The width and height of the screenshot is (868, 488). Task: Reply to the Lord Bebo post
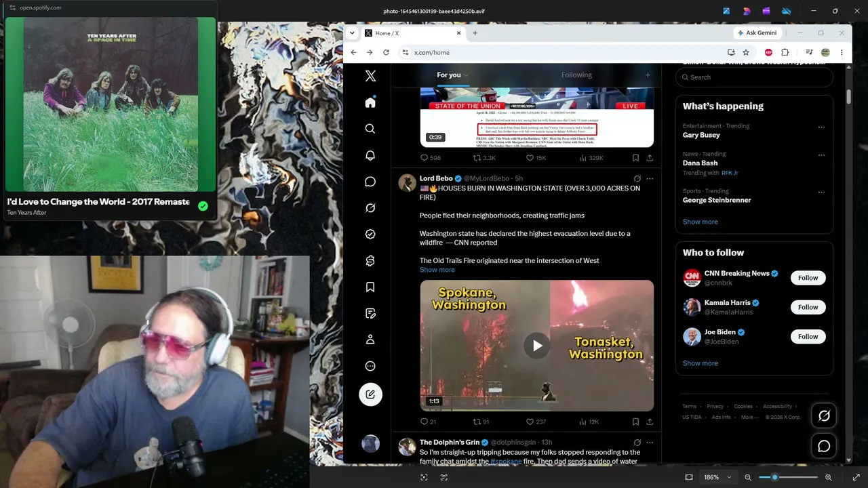[x=425, y=422]
